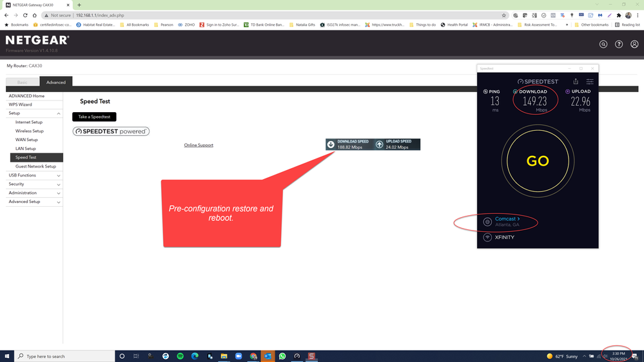The height and width of the screenshot is (362, 644).
Task: Open the TD Bank Online bookmark
Action: (x=264, y=24)
